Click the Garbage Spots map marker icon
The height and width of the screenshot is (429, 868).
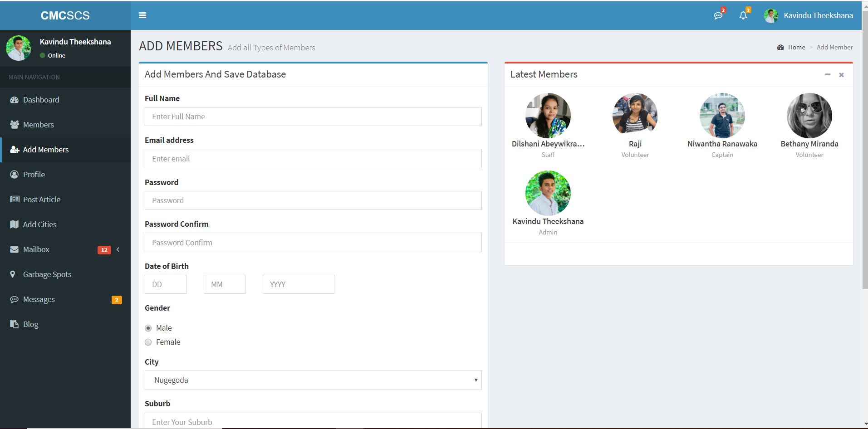pos(13,274)
